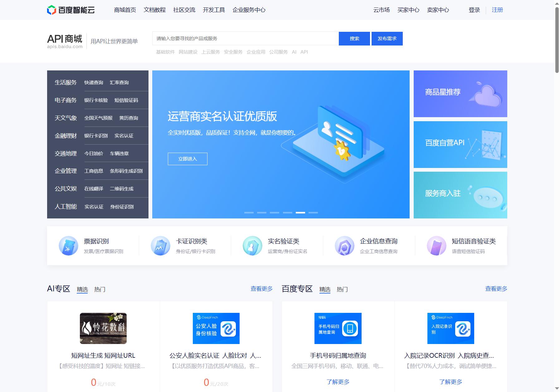Select the third carousel slide indicator
Image resolution: width=560 pixels, height=392 pixels.
tap(275, 213)
